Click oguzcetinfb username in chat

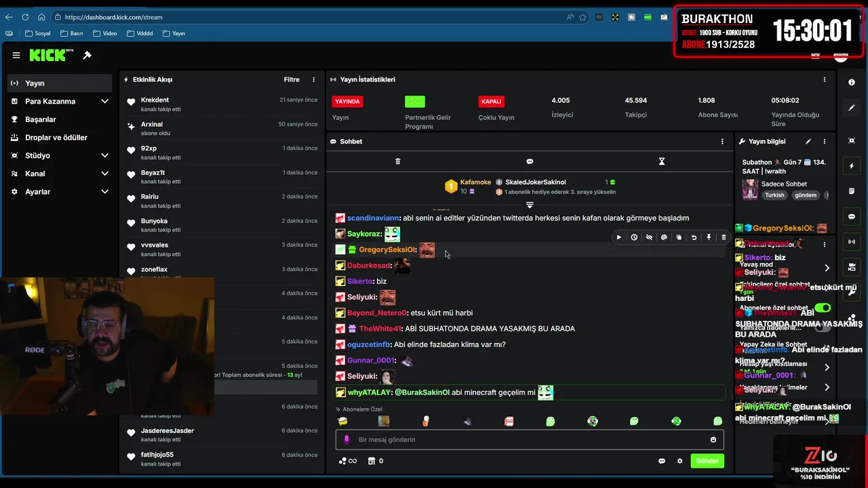click(x=369, y=344)
